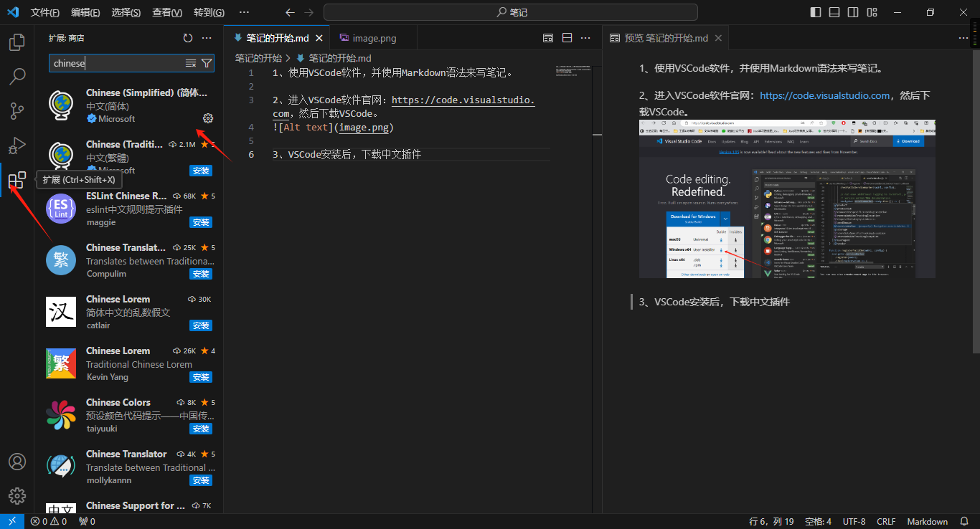Change file encoding via UTF-8

854,522
